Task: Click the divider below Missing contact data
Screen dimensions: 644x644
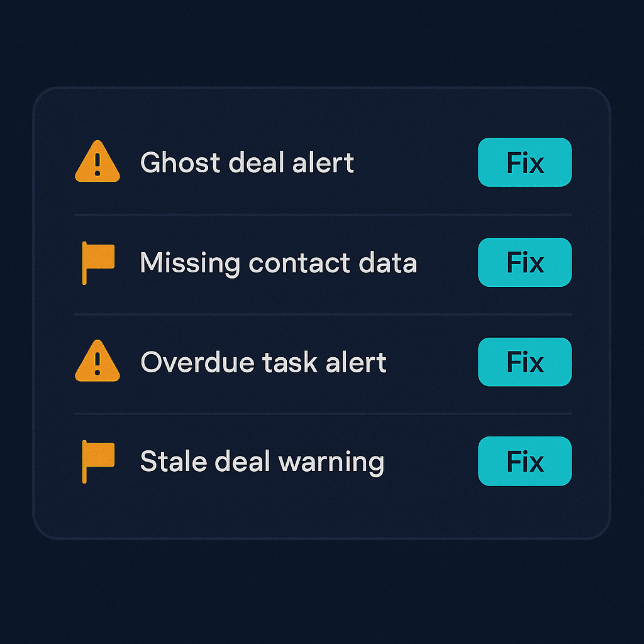Action: [x=323, y=314]
